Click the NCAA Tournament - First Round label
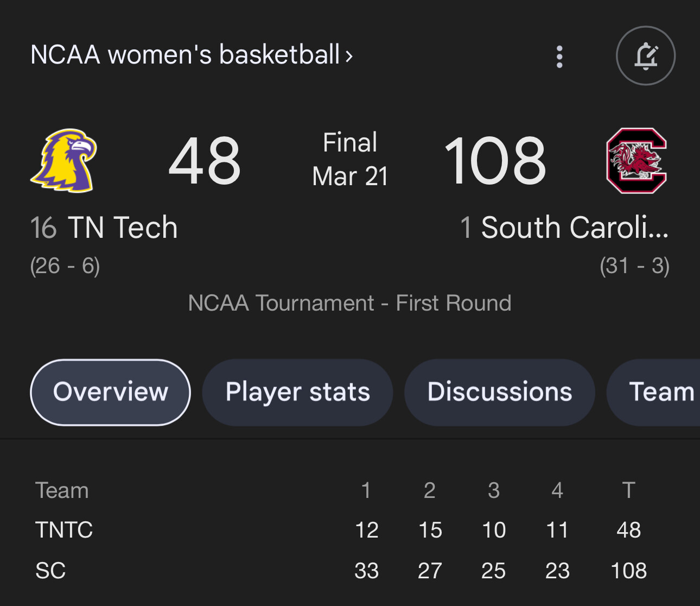 pos(349,303)
